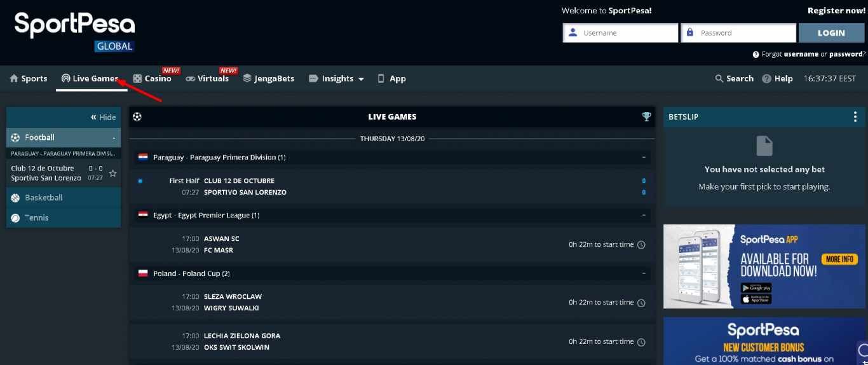The width and height of the screenshot is (868, 365).
Task: Click the Tennis ball icon in sidebar
Action: click(x=15, y=217)
